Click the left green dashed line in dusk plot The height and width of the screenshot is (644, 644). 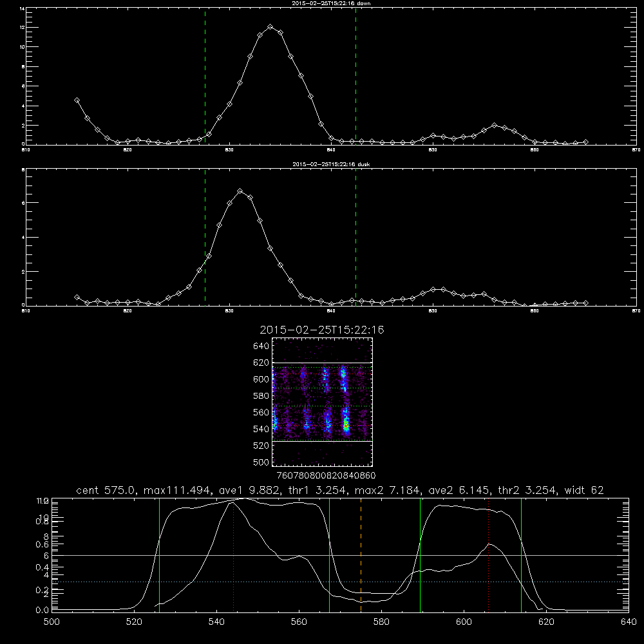point(205,237)
